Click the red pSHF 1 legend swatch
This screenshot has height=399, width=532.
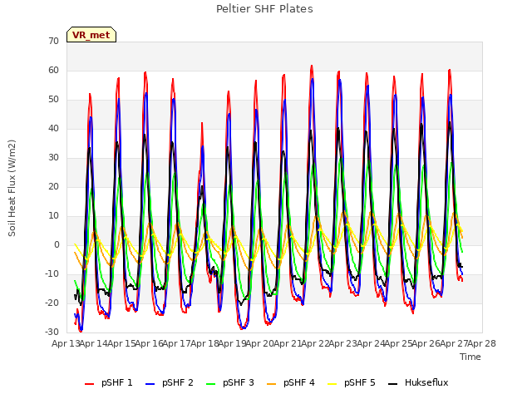(x=89, y=384)
